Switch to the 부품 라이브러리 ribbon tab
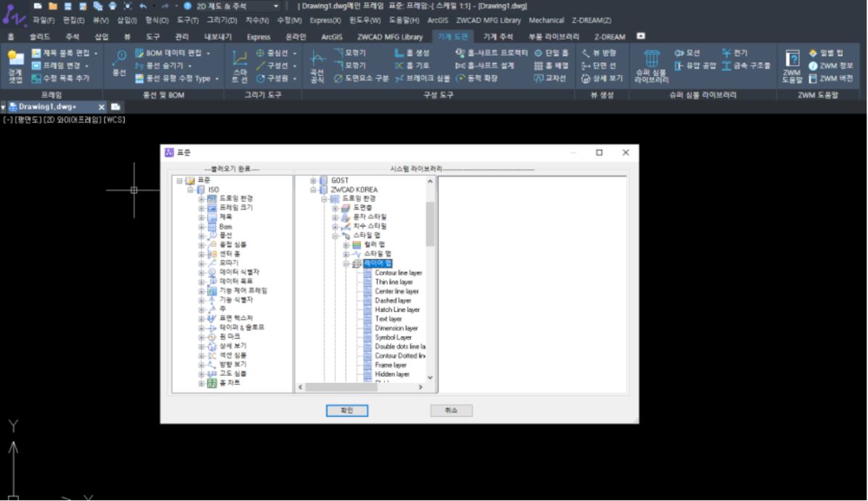 554,36
